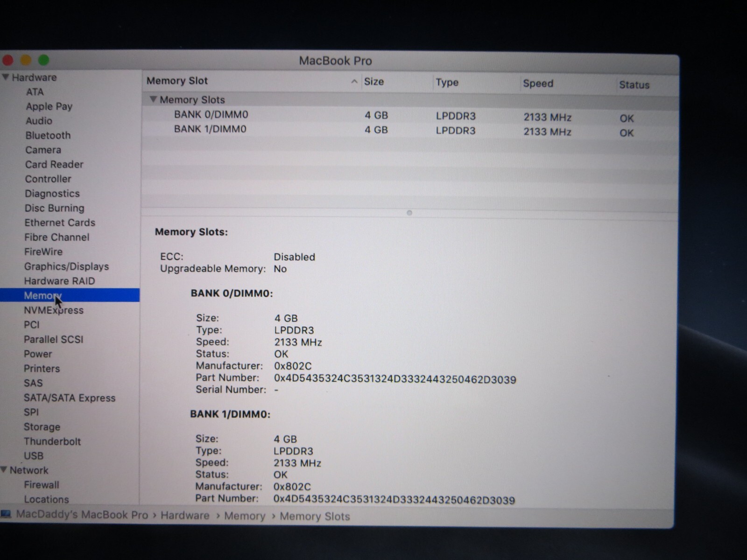The image size is (747, 560).
Task: Click Hardware in the path bar
Action: (185, 516)
